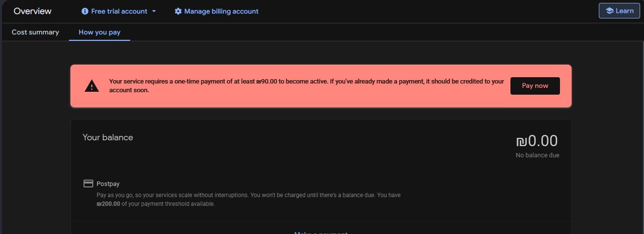Click the No balance due text
The width and height of the screenshot is (644, 234).
click(x=538, y=155)
